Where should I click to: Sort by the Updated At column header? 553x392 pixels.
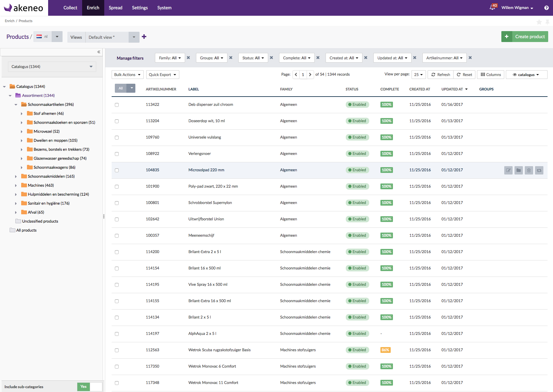click(454, 89)
